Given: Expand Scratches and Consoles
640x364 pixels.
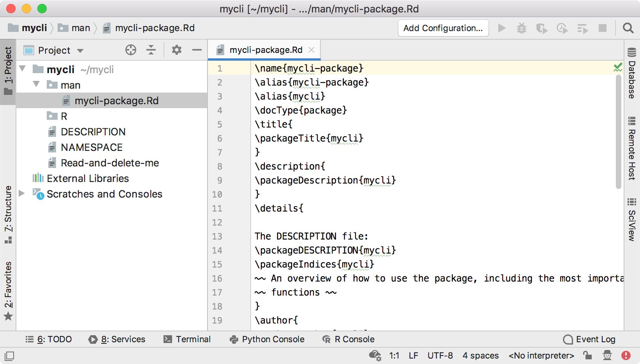Looking at the screenshot, I should [21, 194].
